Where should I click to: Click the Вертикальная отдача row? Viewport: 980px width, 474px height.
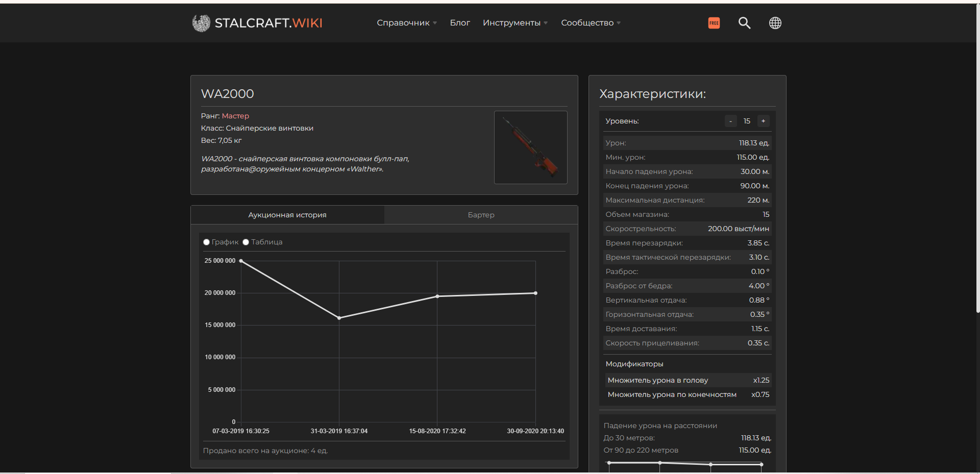[687, 300]
